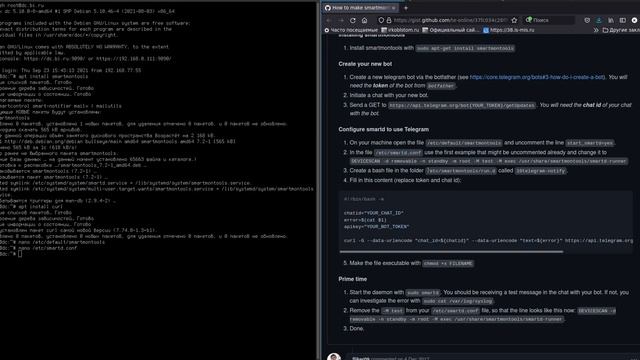Viewport: 640px width, 360px height.
Task: Bookmark this page with the star icon
Action: [x=514, y=20]
